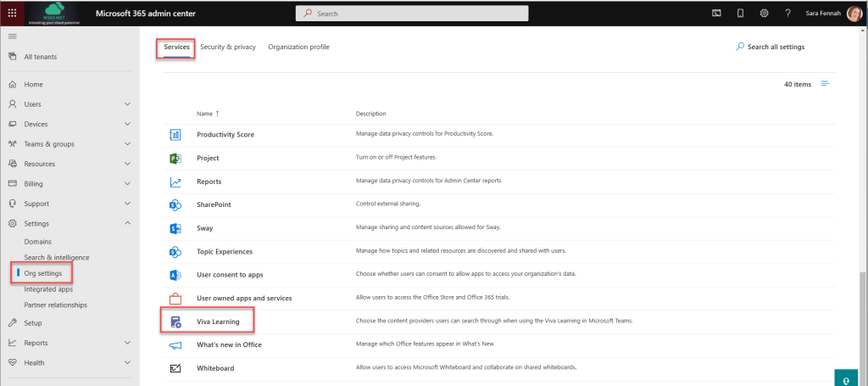The height and width of the screenshot is (386, 868).
Task: Open Partner relationships in sidebar
Action: coord(55,305)
